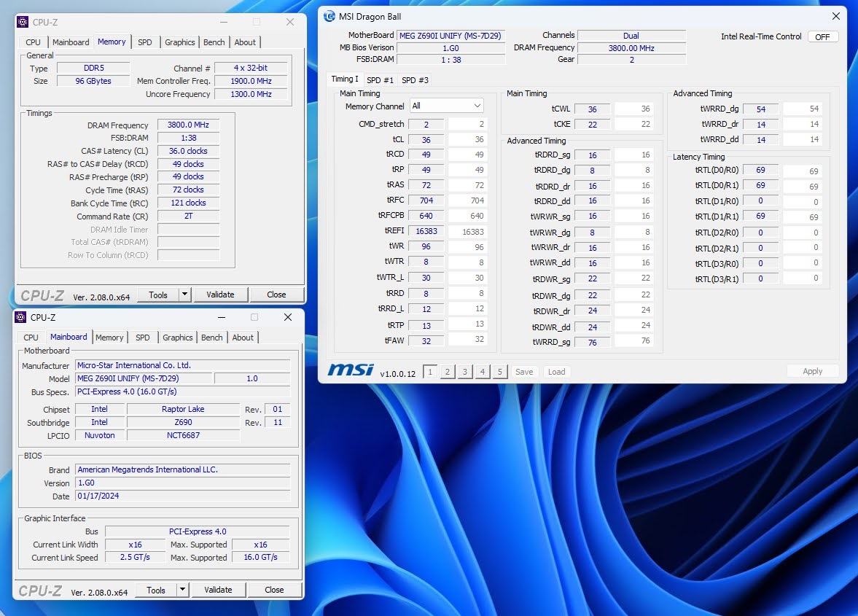Click Validate in CPU-Z Memory window
Image resolution: width=858 pixels, height=616 pixels.
coord(221,295)
